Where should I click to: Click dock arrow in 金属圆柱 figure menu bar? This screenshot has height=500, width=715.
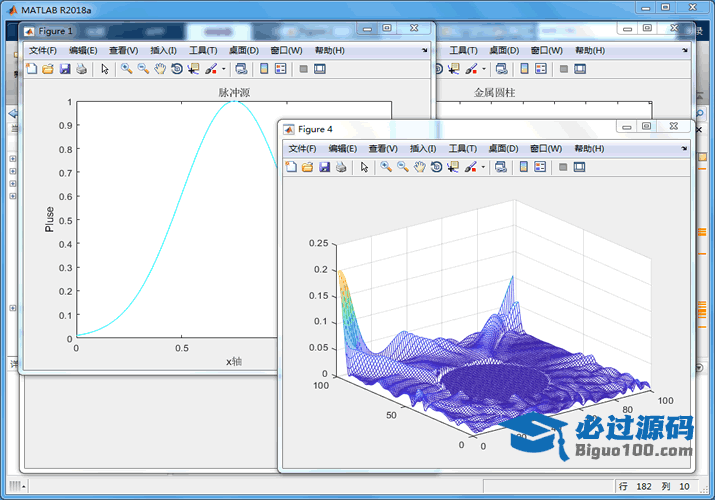click(685, 50)
